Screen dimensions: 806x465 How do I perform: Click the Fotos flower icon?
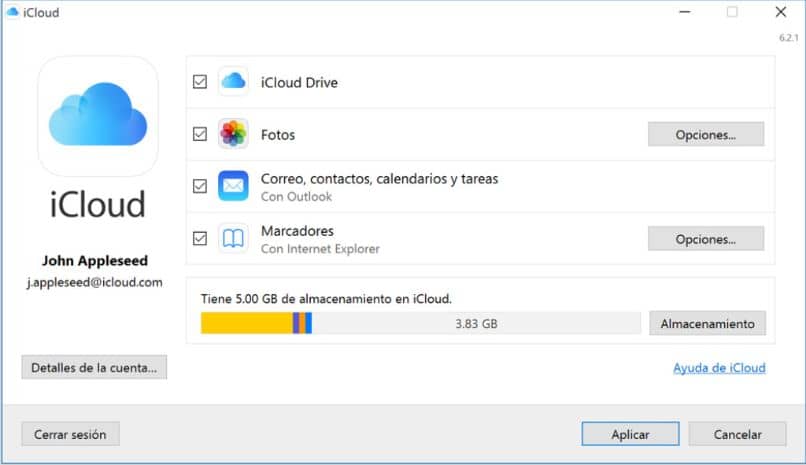coord(233,134)
